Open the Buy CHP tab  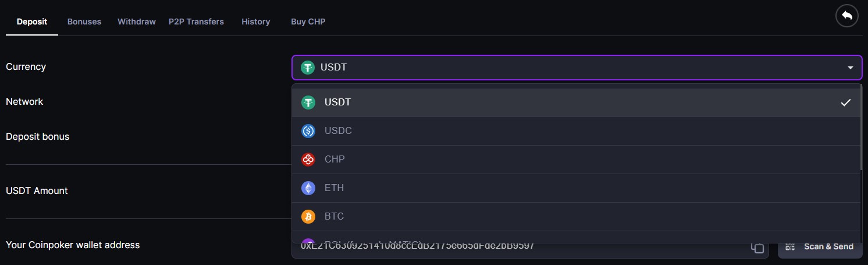(x=308, y=22)
